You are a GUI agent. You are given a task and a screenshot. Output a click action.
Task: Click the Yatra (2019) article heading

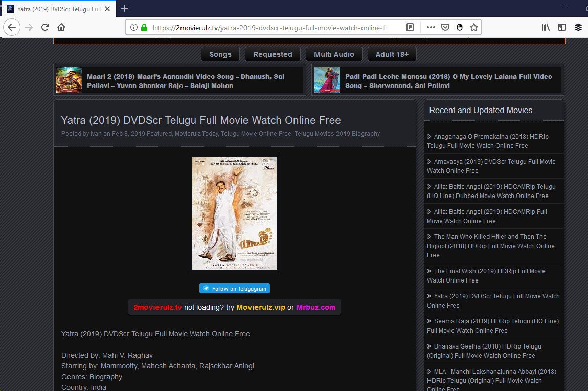pos(201,120)
